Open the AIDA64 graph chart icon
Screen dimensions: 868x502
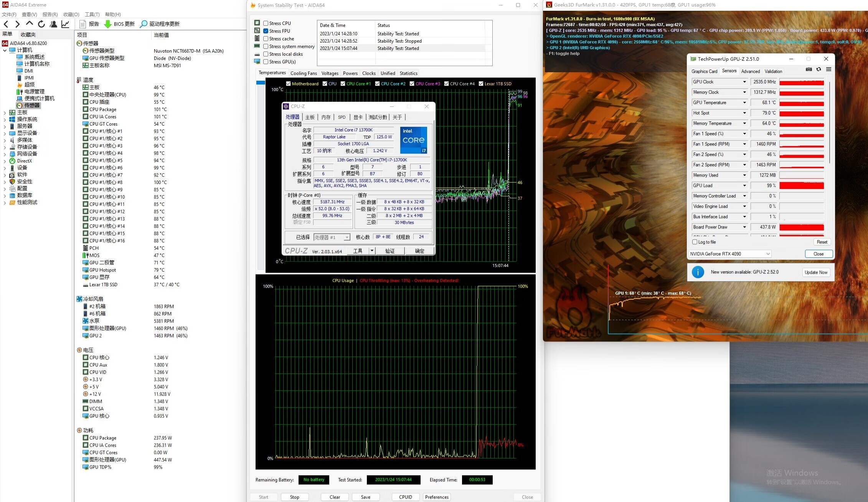(x=66, y=24)
